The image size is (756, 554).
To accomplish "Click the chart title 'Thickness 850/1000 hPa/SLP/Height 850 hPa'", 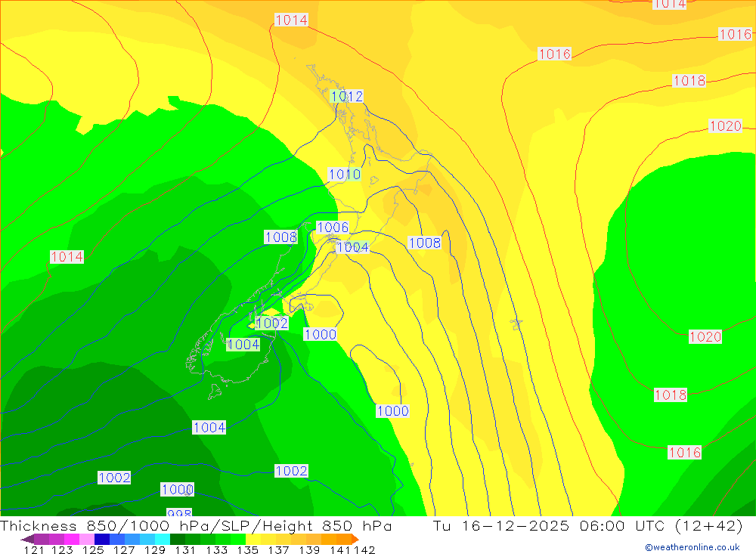I will [x=196, y=525].
